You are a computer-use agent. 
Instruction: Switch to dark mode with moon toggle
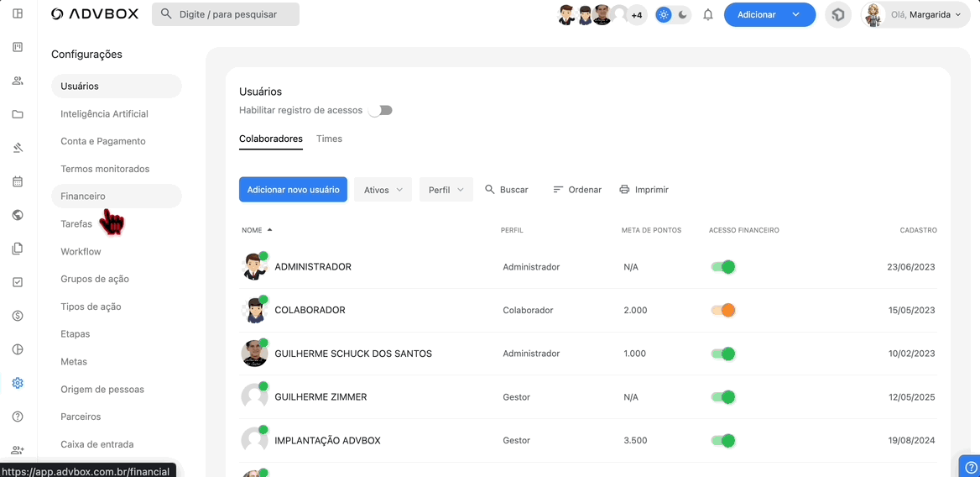tap(683, 14)
